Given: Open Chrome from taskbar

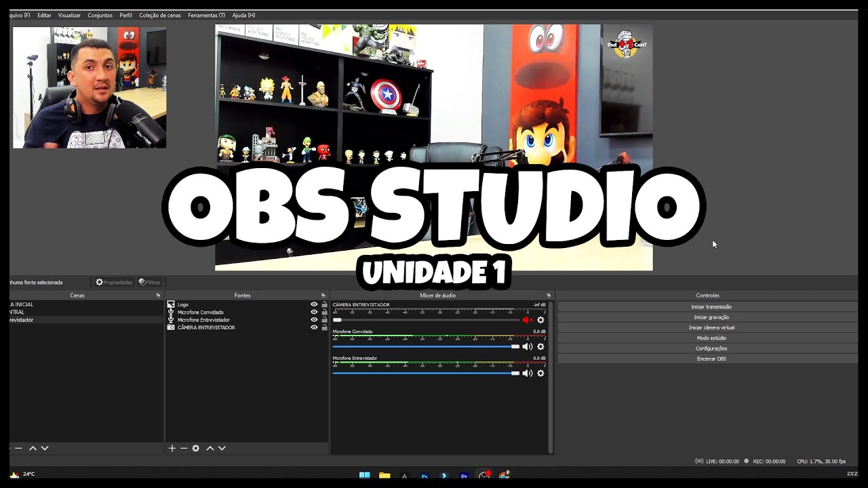Looking at the screenshot, I should click(x=504, y=476).
